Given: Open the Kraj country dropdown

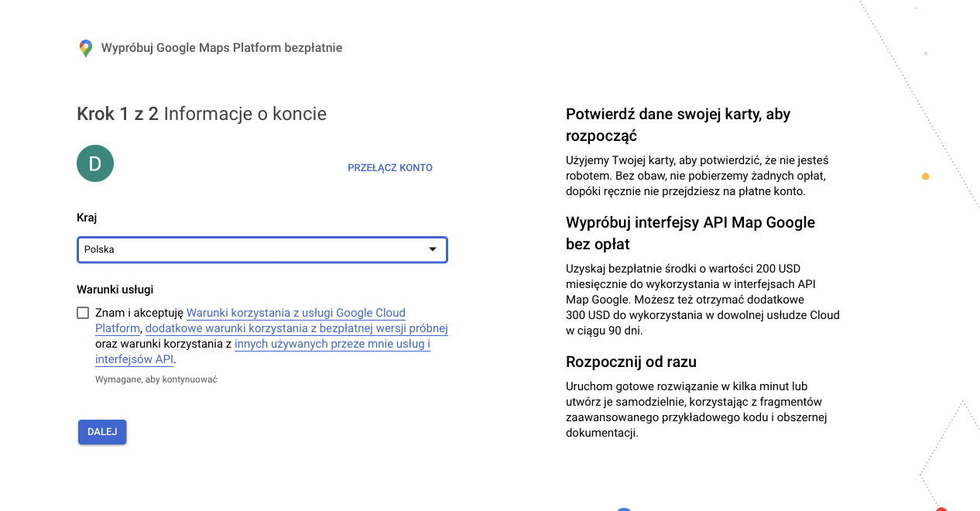Looking at the screenshot, I should click(262, 249).
